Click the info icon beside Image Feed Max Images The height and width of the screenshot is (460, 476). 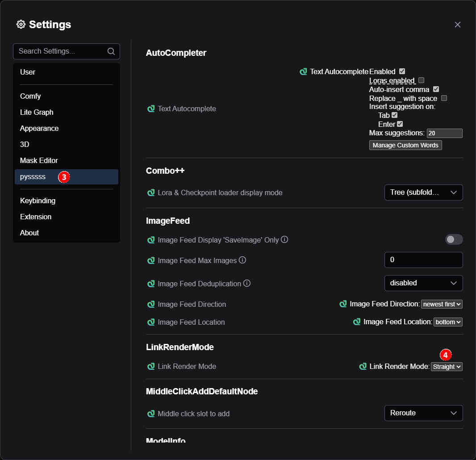[242, 260]
